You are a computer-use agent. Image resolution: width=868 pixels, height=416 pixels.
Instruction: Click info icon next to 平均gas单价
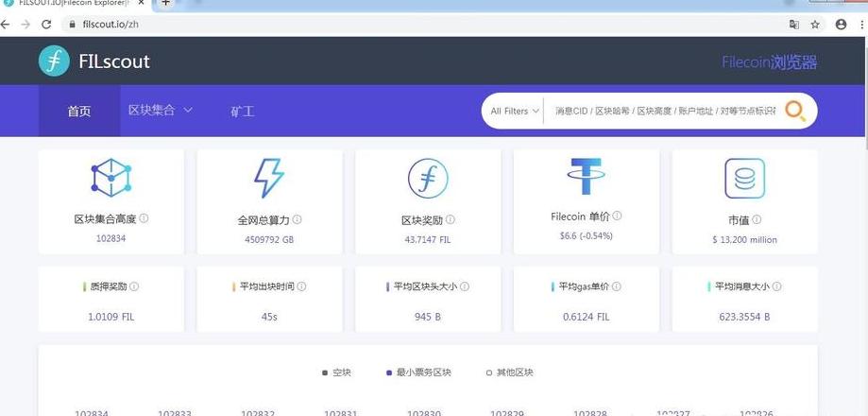pos(616,286)
